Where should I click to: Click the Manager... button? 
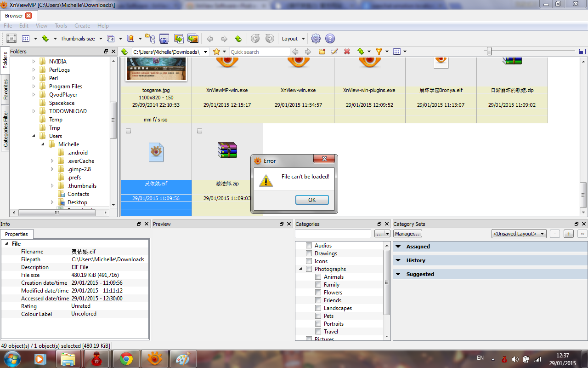pyautogui.click(x=407, y=234)
